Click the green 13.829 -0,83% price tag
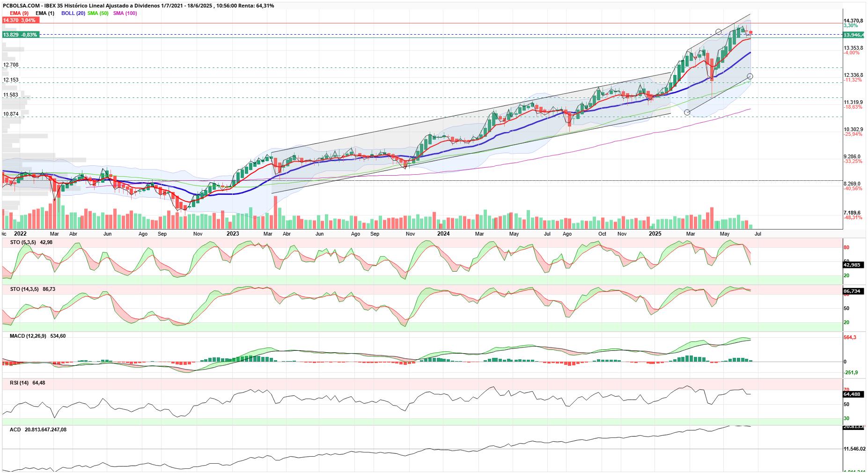Image resolution: width=868 pixels, height=474 pixels. (x=20, y=35)
